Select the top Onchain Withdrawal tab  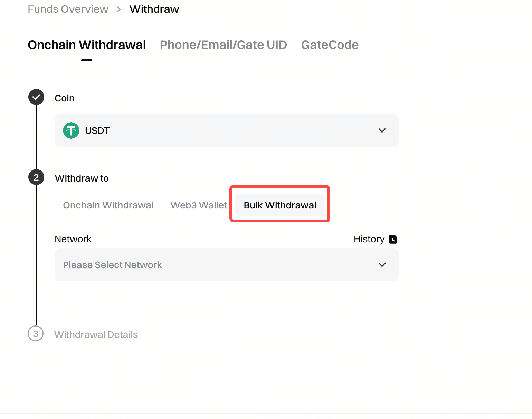point(87,45)
